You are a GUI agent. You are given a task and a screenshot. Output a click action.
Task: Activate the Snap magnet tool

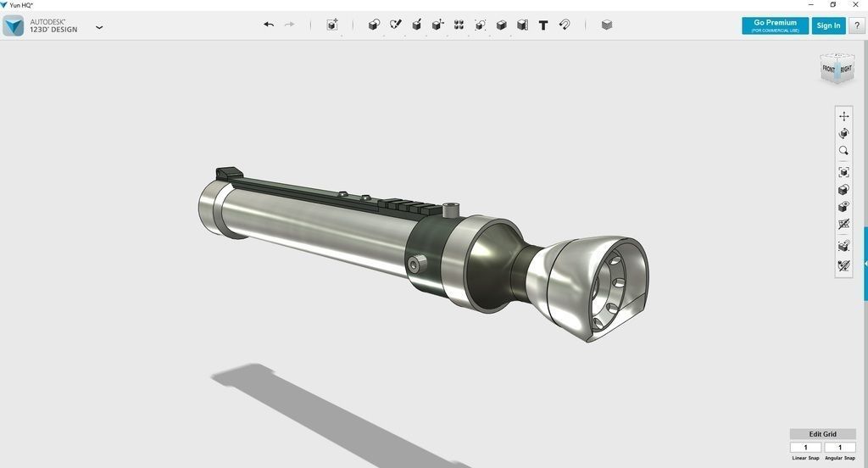(564, 25)
